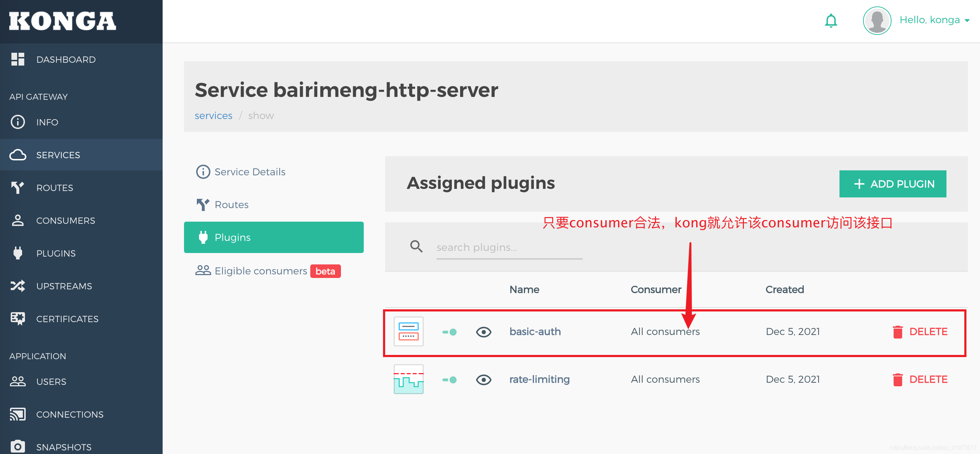Open the Consumers sidebar menu item
The width and height of the screenshot is (980, 454).
click(65, 221)
